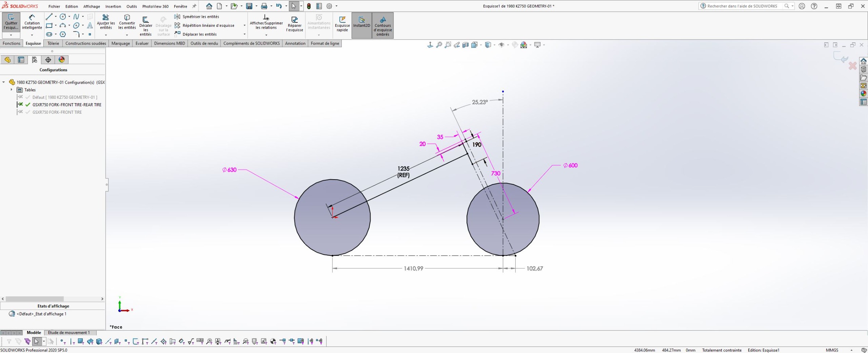Open the Fenêtre menu
The image size is (868, 353).
[180, 6]
